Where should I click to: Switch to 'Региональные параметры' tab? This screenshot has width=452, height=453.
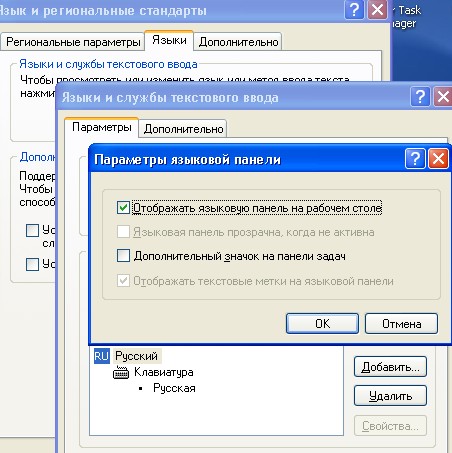coord(73,42)
